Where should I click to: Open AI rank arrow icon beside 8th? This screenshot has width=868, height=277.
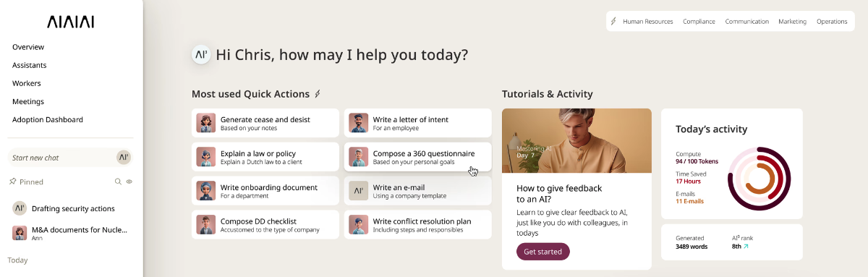746,247
